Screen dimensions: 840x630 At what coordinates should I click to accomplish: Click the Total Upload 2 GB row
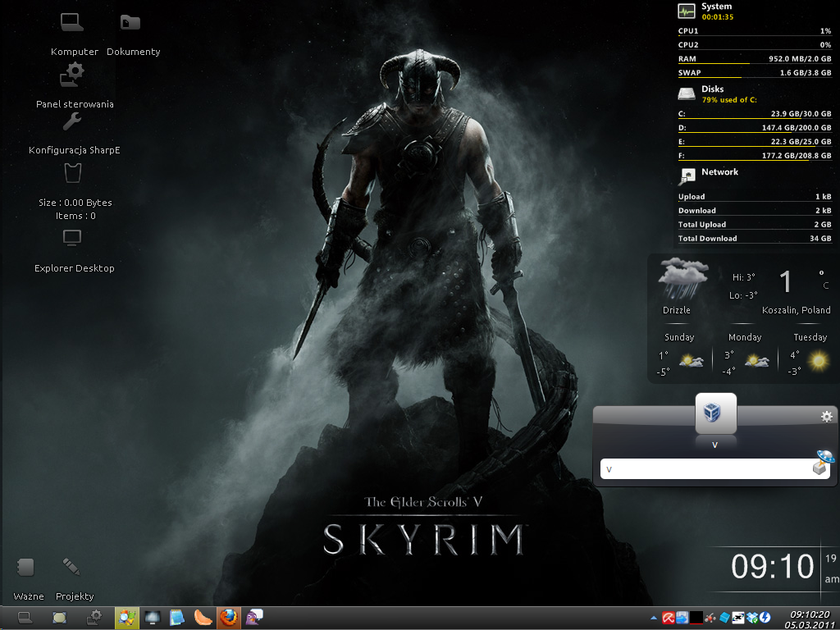pyautogui.click(x=755, y=225)
